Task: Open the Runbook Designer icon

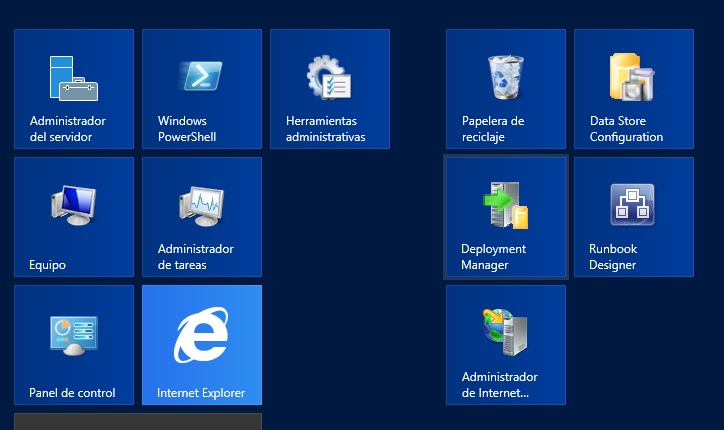Action: (632, 205)
